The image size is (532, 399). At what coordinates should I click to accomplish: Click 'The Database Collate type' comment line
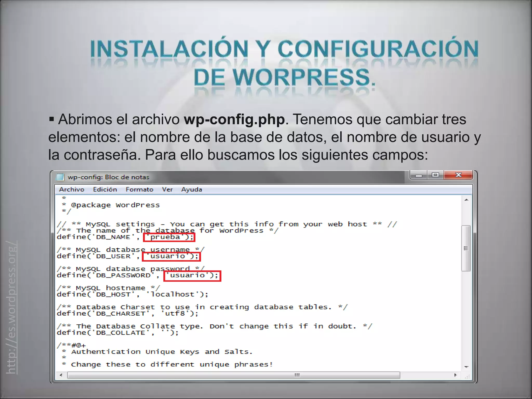pos(215,326)
